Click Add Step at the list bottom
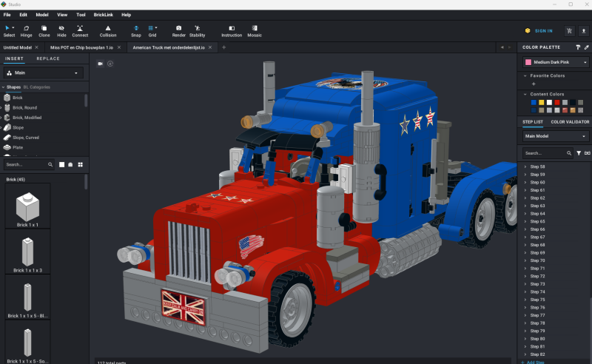This screenshot has height=364, width=592. pos(535,363)
